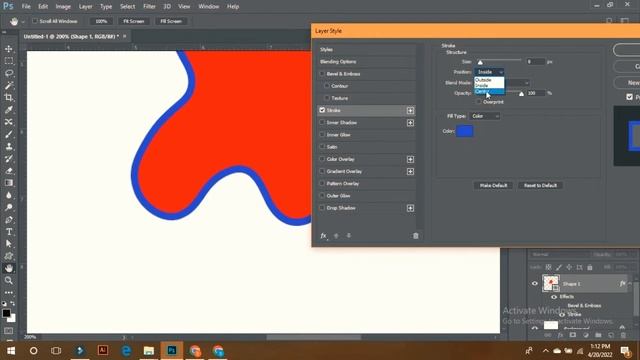Enable the Bevel & Emboss checkbox
The height and width of the screenshot is (360, 640).
(322, 73)
